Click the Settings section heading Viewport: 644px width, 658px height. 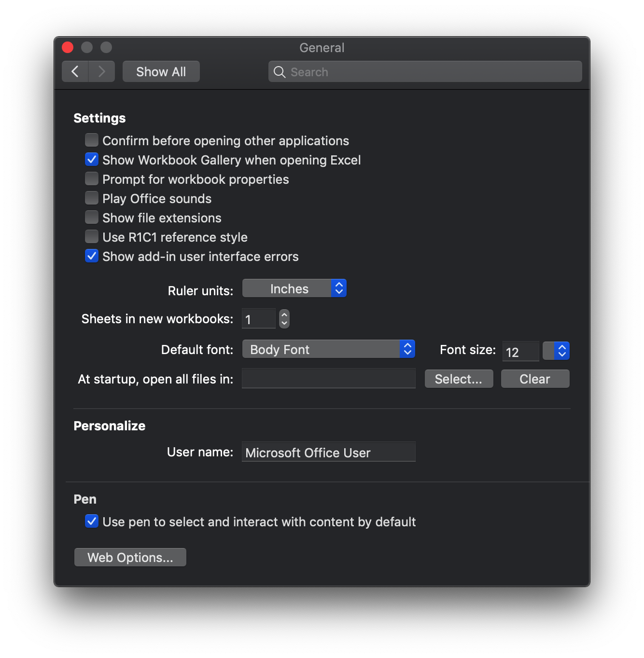point(99,118)
